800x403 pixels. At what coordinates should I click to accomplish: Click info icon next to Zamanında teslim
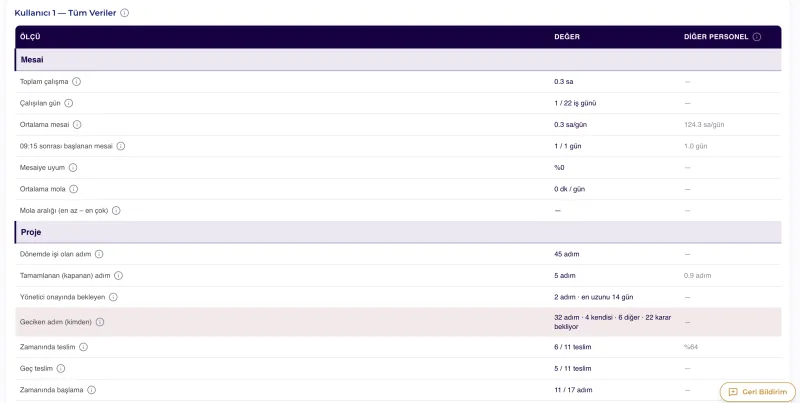83,347
